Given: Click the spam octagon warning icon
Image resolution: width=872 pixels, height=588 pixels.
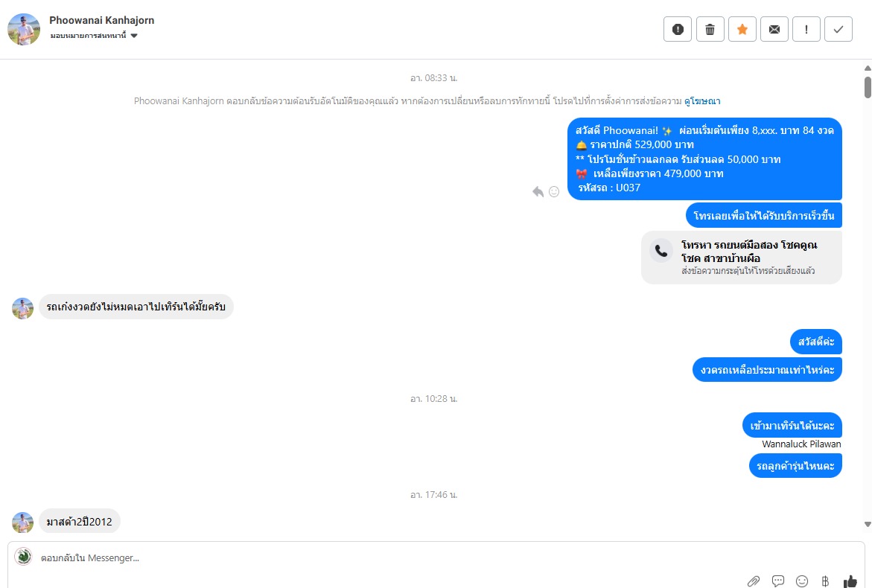Looking at the screenshot, I should 678,29.
